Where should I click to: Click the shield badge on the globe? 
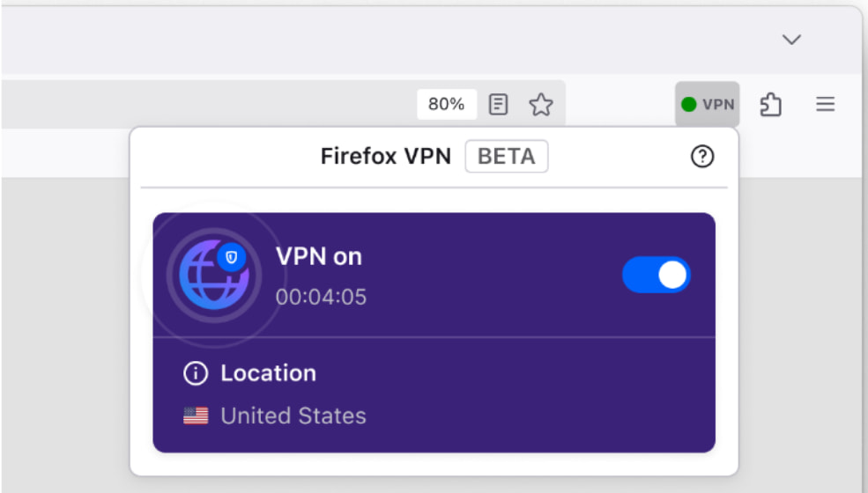pos(232,257)
